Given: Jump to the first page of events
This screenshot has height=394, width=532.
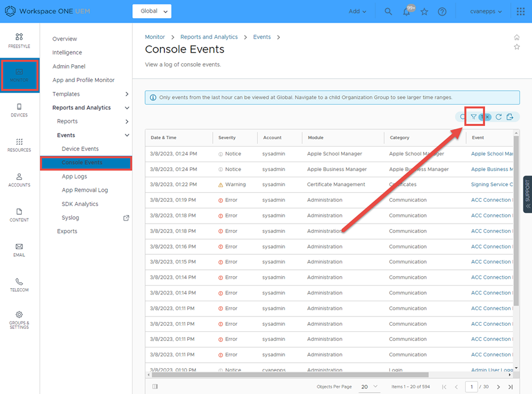Looking at the screenshot, I should click(x=444, y=387).
